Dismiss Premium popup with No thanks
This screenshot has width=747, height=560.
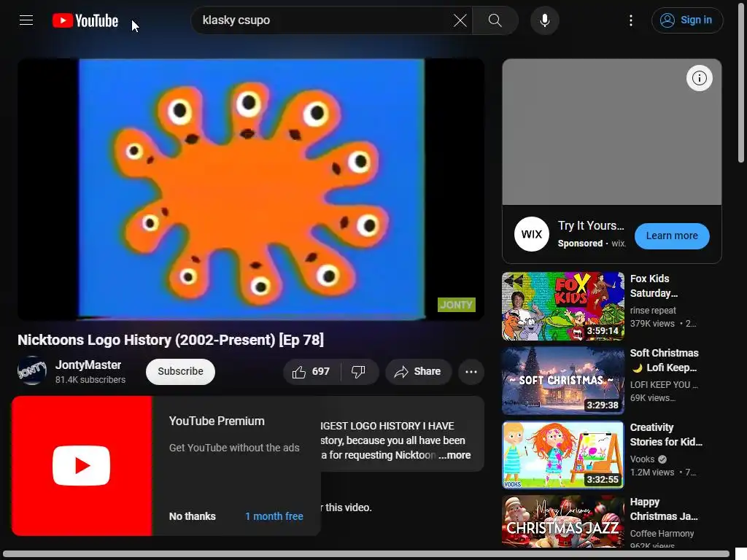point(193,516)
